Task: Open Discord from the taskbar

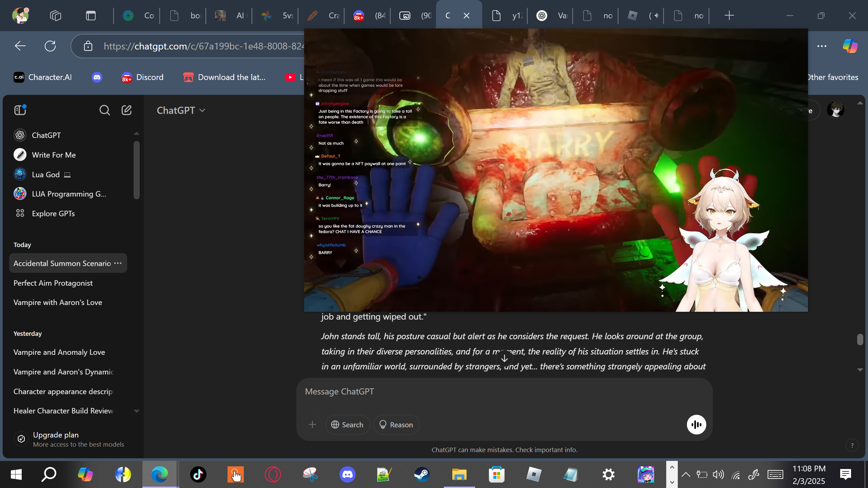Action: [x=347, y=474]
